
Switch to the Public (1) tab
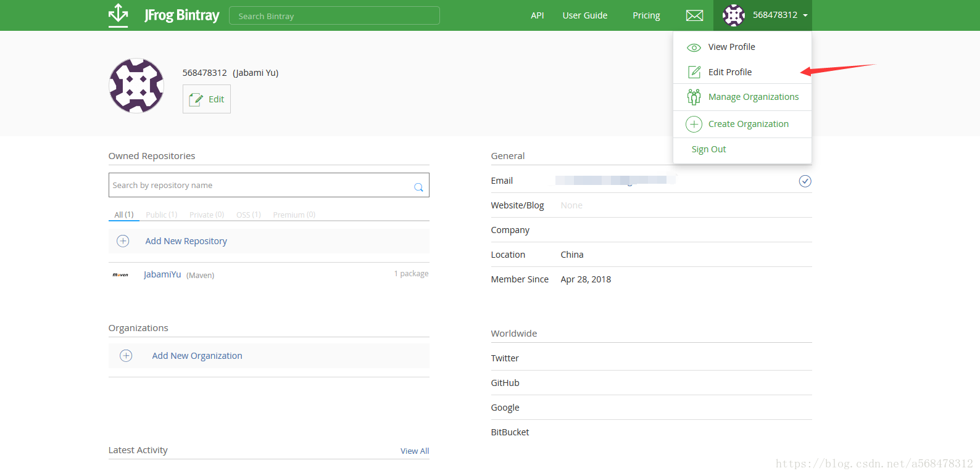pyautogui.click(x=162, y=215)
